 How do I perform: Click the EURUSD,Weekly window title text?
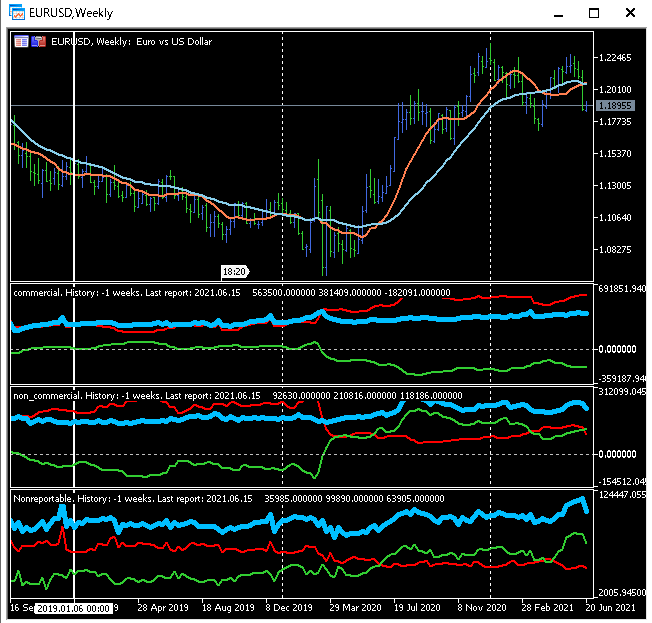[71, 13]
